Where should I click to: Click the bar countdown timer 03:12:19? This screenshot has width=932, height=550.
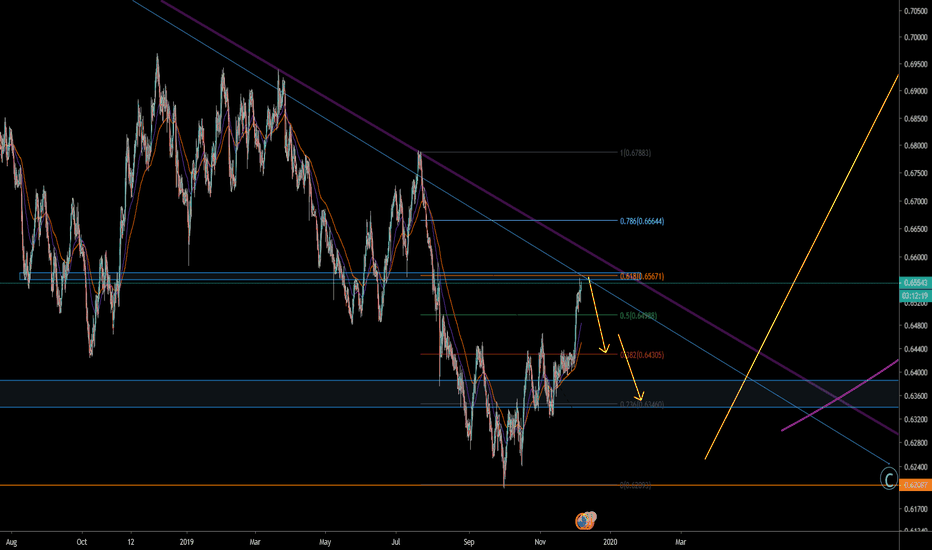914,296
